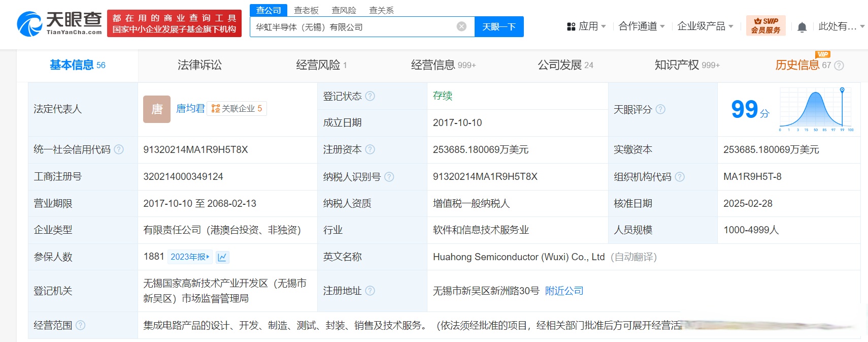Viewport: 868px width, 342px height.
Task: Click 253685.180069万美元 in the 实缴资本 row
Action: pos(771,150)
